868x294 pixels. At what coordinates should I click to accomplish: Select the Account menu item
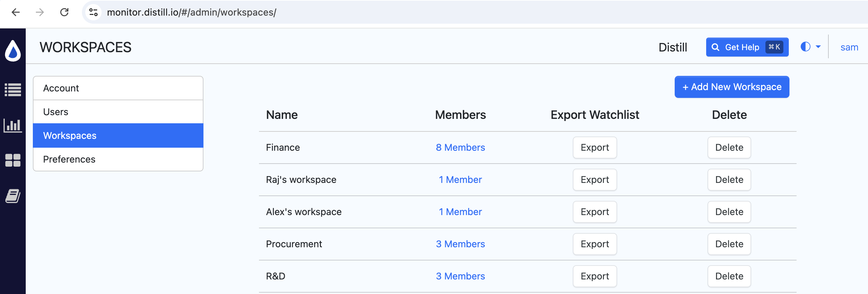pos(118,88)
